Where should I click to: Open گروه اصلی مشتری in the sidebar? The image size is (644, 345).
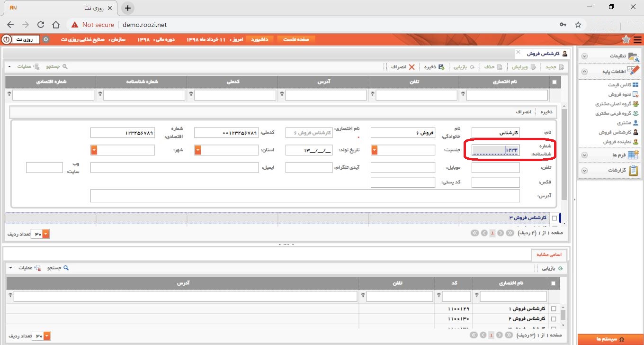click(617, 104)
